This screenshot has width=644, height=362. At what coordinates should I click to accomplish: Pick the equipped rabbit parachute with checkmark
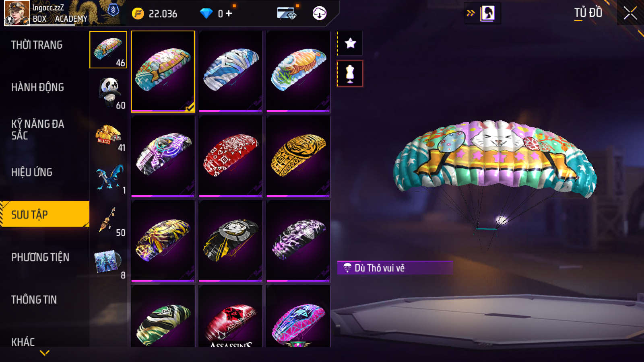(163, 71)
